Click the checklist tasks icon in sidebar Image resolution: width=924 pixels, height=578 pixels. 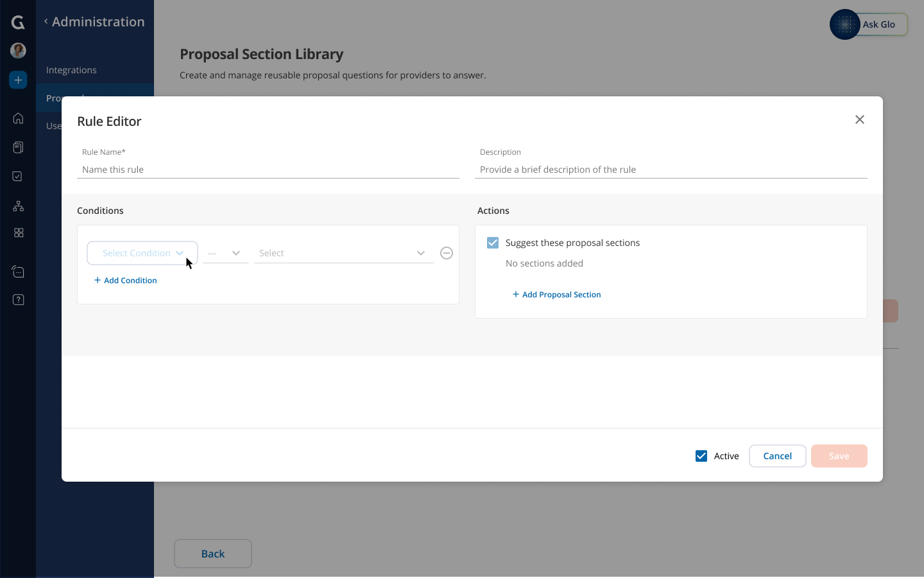pos(18,177)
